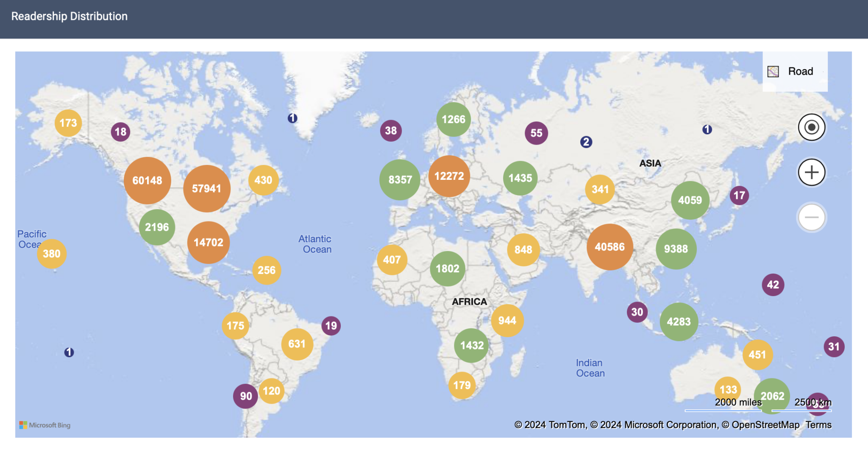
Task: Click the 12272 cluster in Europe
Action: [x=449, y=176]
